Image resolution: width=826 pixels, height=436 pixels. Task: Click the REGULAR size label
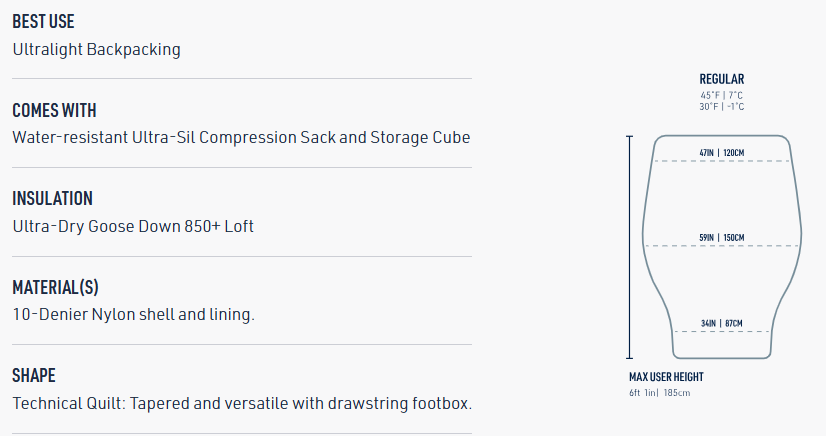(722, 79)
